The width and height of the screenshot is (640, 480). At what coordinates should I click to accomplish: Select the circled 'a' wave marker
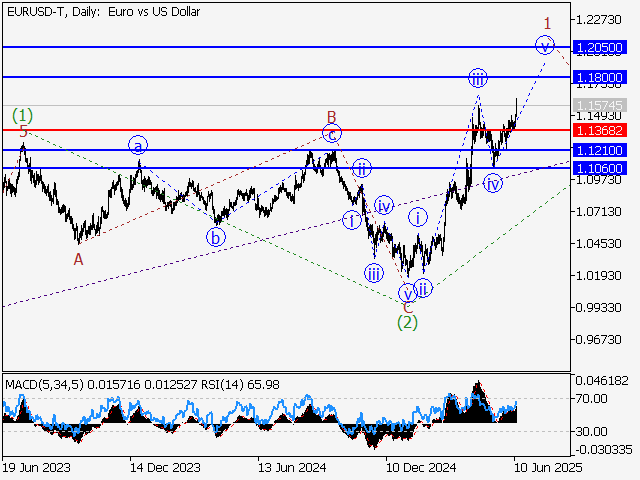138,146
